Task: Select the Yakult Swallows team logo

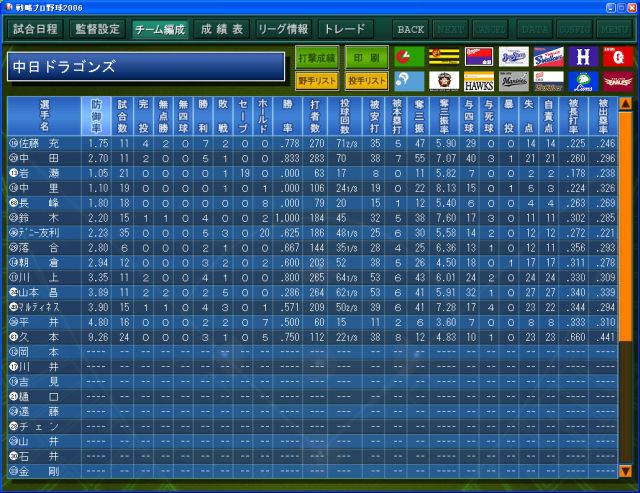Action: click(x=548, y=57)
